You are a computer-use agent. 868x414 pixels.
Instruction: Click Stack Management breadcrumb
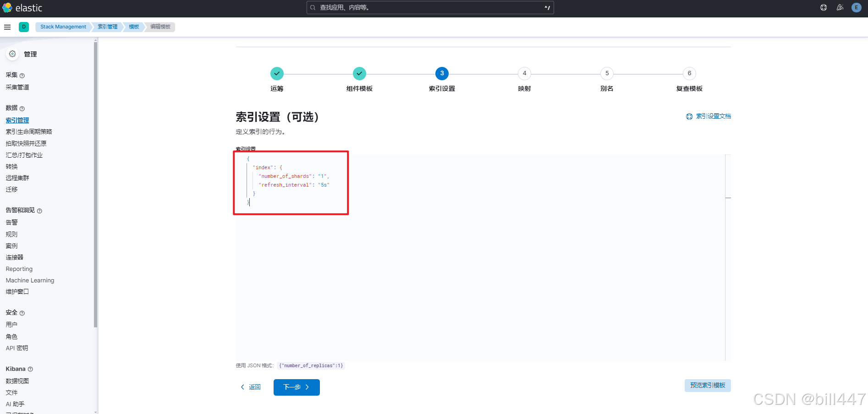tap(63, 27)
